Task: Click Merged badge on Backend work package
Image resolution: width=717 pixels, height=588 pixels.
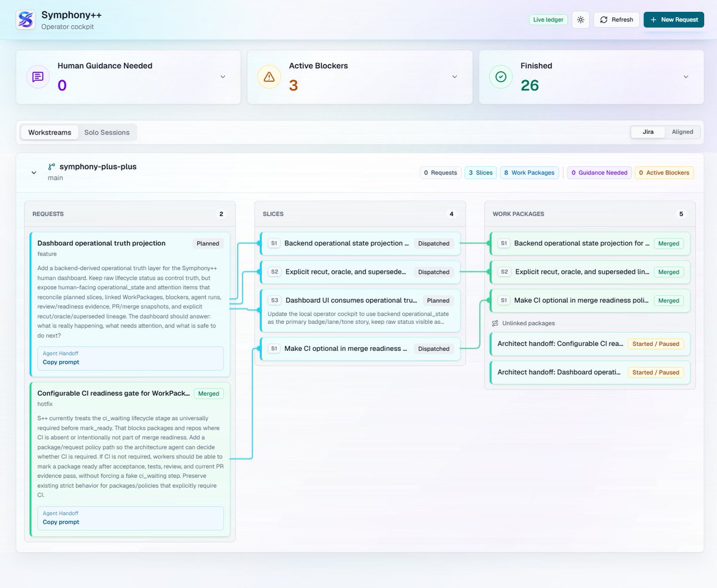Action: click(x=669, y=243)
